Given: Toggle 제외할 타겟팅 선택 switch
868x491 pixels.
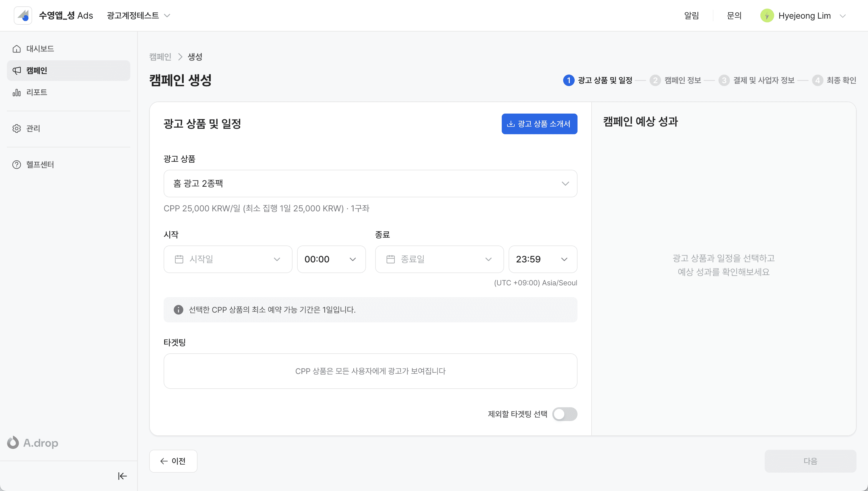Looking at the screenshot, I should pos(564,414).
